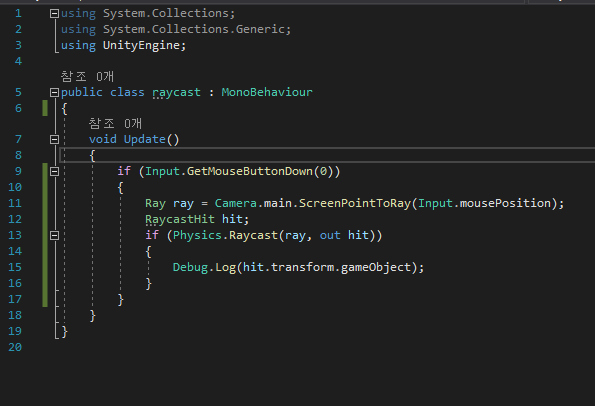The height and width of the screenshot is (406, 595).
Task: Collapse the GetMouseButtonDown if block
Action: pyautogui.click(x=54, y=172)
